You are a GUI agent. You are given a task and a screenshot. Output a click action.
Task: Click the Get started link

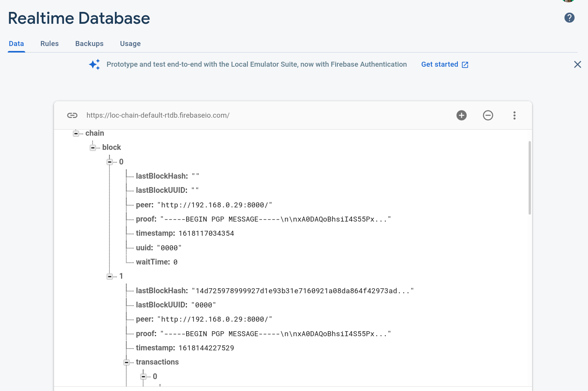[440, 64]
